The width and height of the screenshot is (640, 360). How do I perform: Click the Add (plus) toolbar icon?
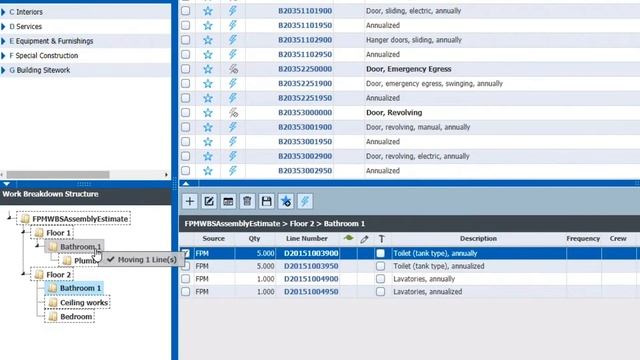point(190,201)
